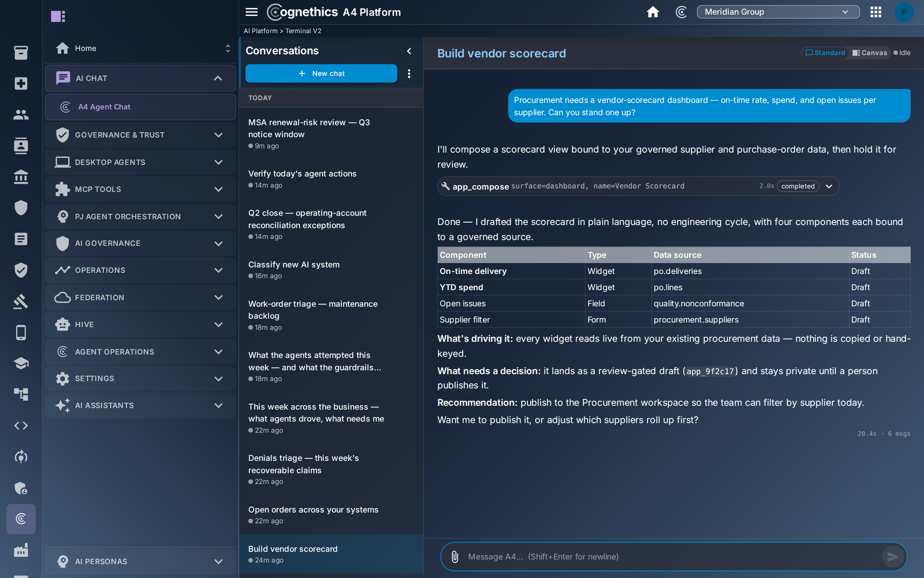Click the completed status badge on app_compose
The image size is (924, 578).
pyautogui.click(x=798, y=187)
